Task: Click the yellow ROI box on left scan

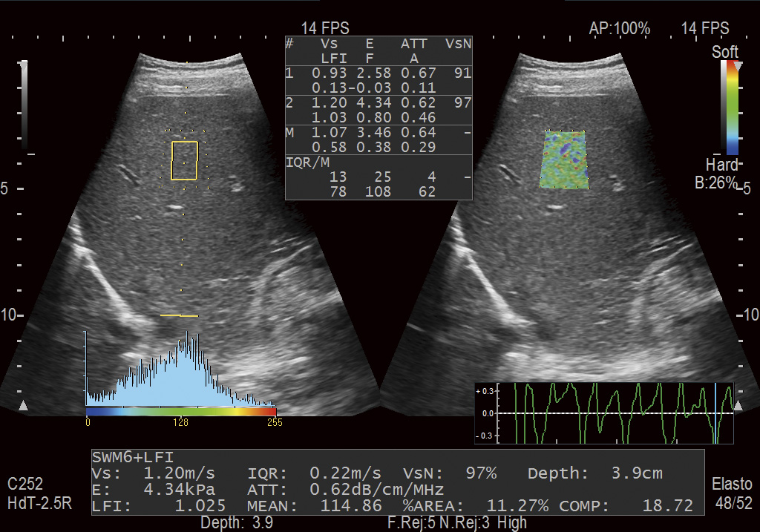Action: [x=185, y=160]
